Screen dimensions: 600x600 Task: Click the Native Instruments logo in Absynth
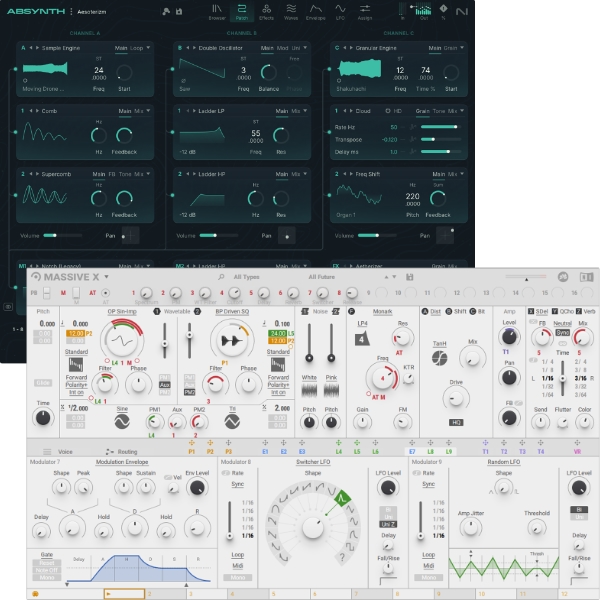coord(462,11)
